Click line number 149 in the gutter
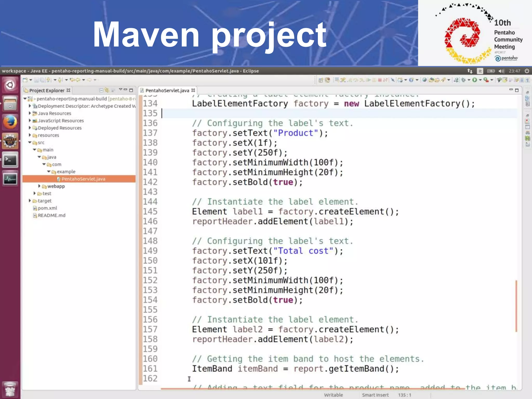This screenshot has height=399, width=532. tap(150, 251)
